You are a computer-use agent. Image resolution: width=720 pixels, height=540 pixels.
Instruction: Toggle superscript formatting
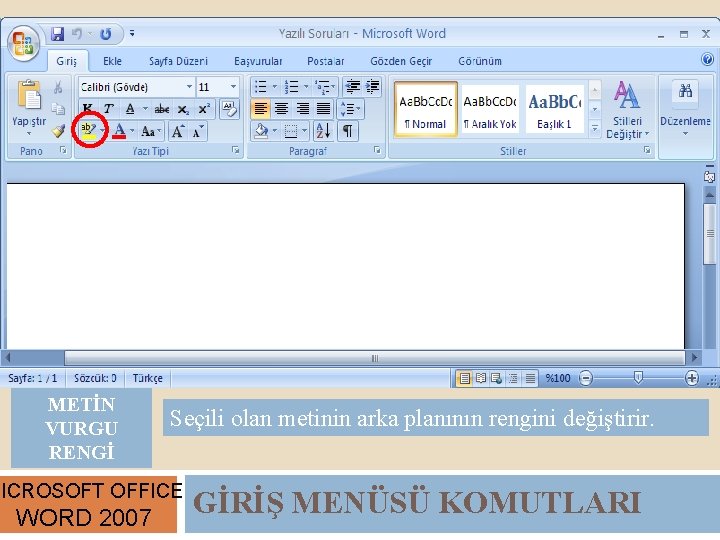coord(203,109)
